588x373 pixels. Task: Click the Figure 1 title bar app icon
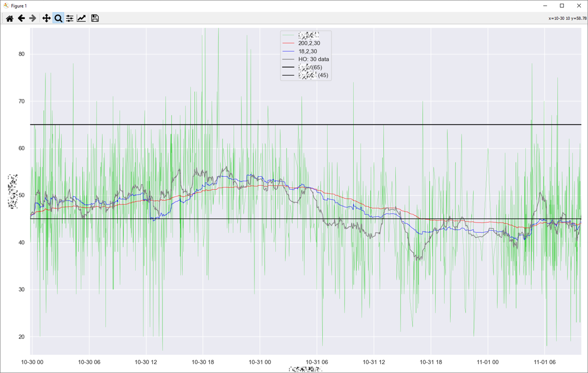tap(6, 6)
